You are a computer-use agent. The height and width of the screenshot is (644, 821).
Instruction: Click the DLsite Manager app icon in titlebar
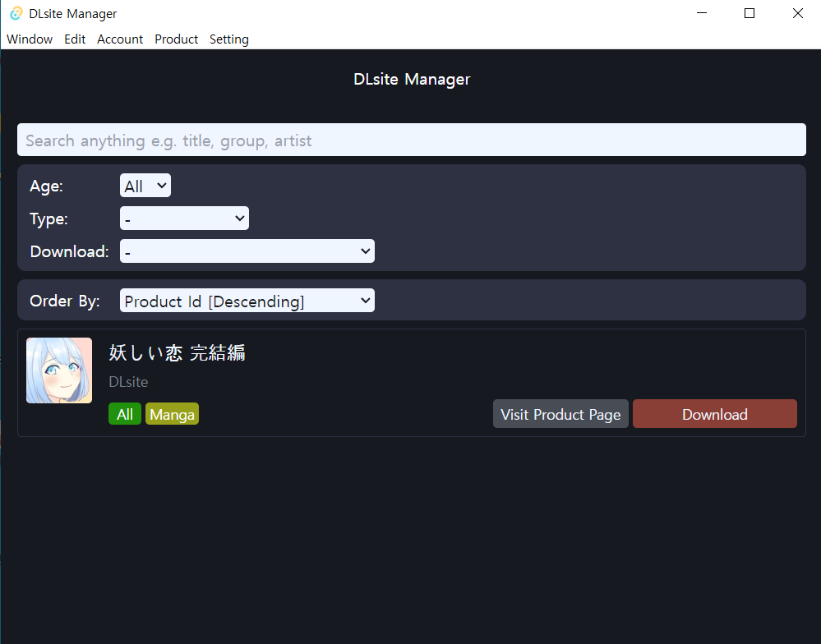coord(15,13)
